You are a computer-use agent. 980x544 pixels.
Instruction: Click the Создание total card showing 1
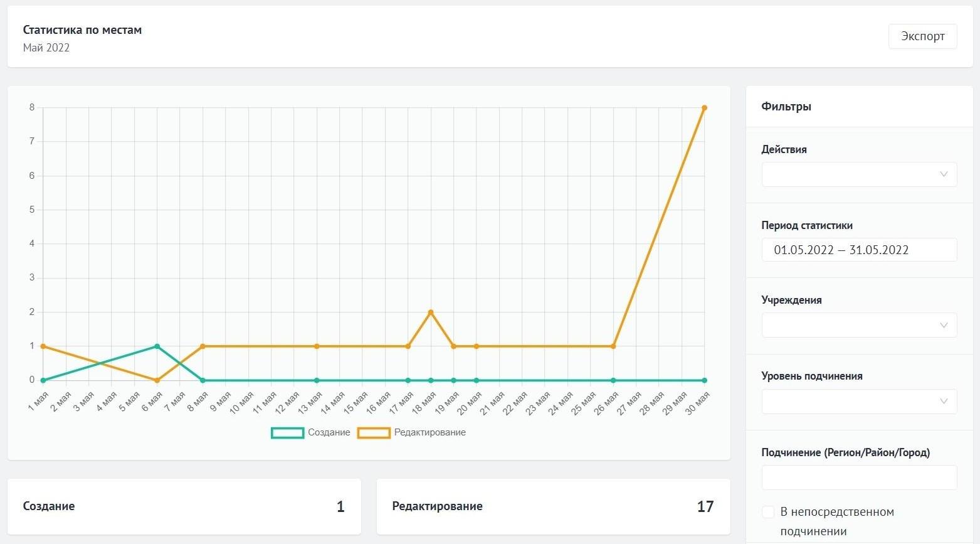[x=184, y=506]
